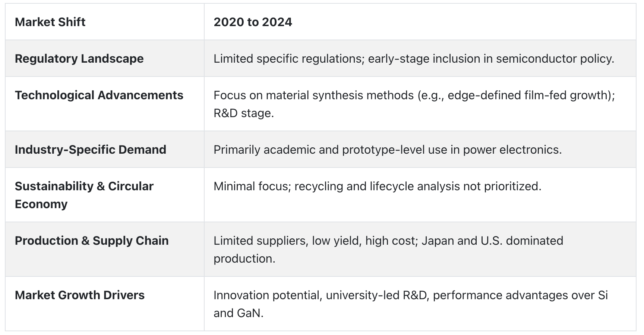Viewport: 644px width, 335px height.
Task: Click the Regulatory Landscape row label
Action: pos(79,59)
